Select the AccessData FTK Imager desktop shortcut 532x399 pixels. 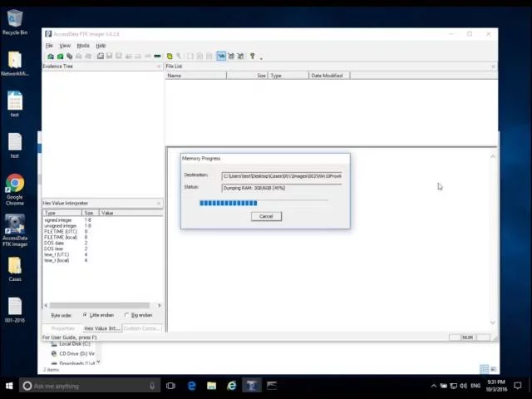coord(15,231)
